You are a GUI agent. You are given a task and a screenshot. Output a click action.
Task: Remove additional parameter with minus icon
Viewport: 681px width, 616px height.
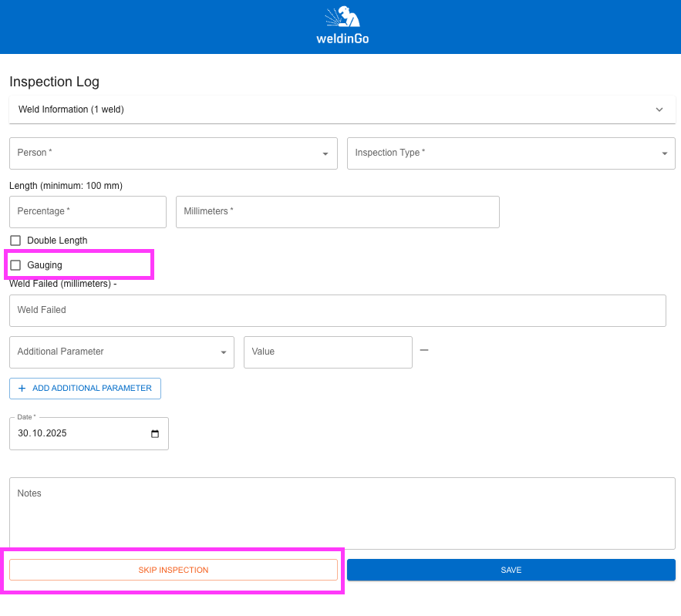[x=424, y=351]
